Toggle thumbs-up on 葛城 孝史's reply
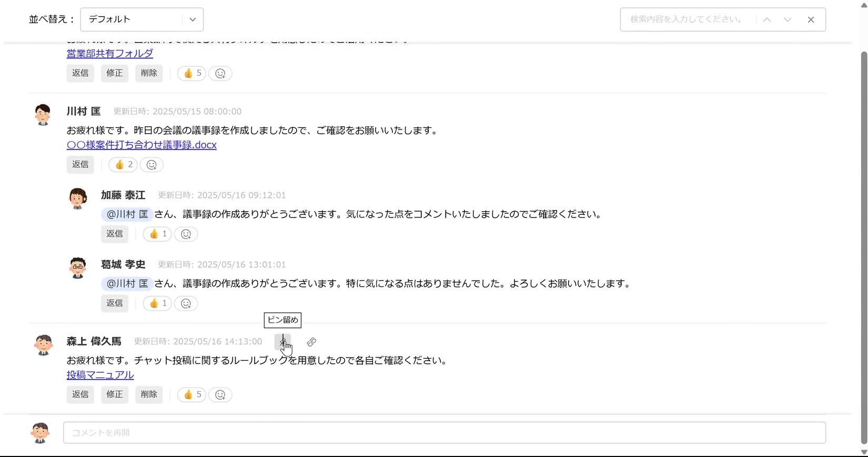 tap(157, 304)
